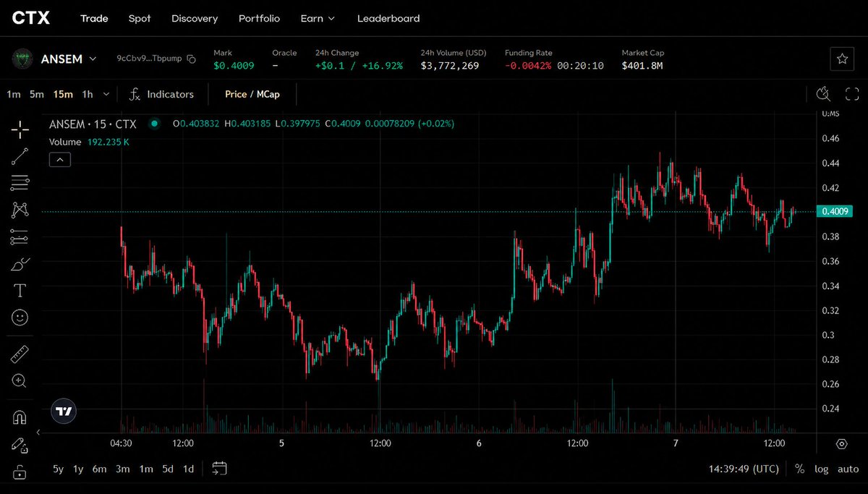Click the Volume 192.235 K indicator label
868x494 pixels.
(89, 142)
